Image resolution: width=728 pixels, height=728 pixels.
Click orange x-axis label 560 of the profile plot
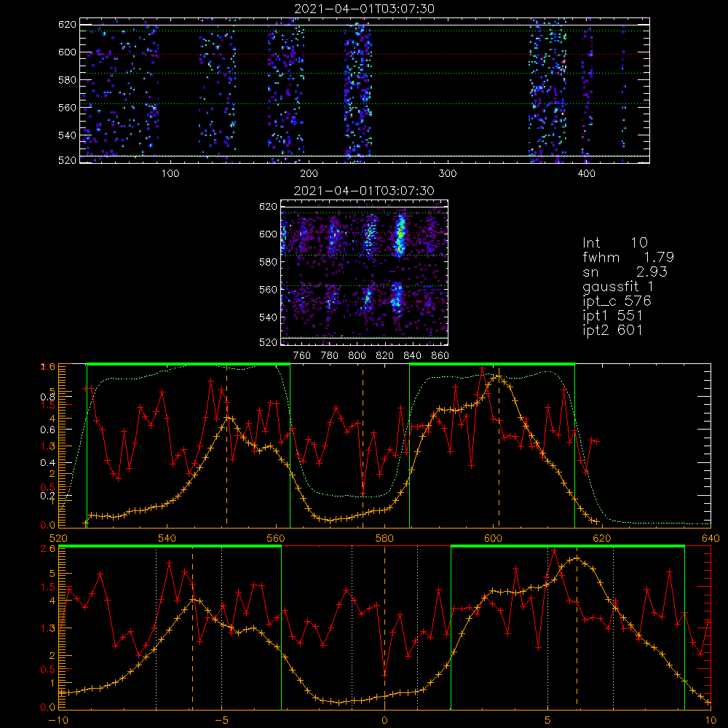[x=276, y=538]
